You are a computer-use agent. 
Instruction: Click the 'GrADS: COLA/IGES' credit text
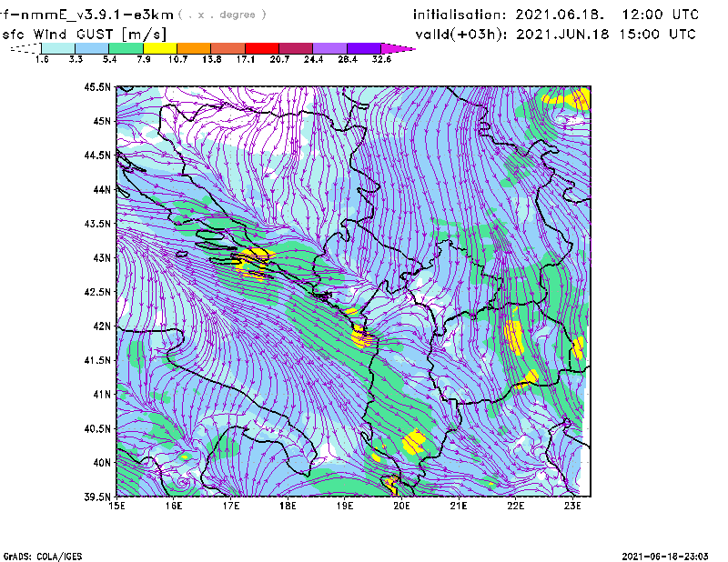[x=43, y=557]
